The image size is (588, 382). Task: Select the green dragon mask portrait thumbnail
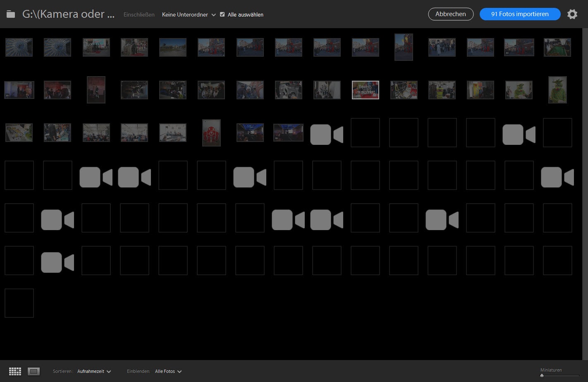click(x=557, y=90)
